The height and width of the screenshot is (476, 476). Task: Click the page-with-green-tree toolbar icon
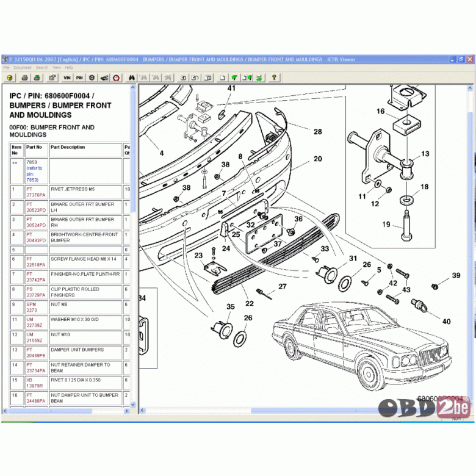coord(247,78)
